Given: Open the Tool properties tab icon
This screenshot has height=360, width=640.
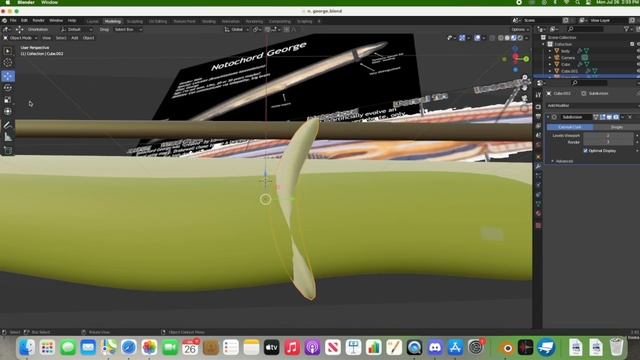Looking at the screenshot, I should click(538, 95).
